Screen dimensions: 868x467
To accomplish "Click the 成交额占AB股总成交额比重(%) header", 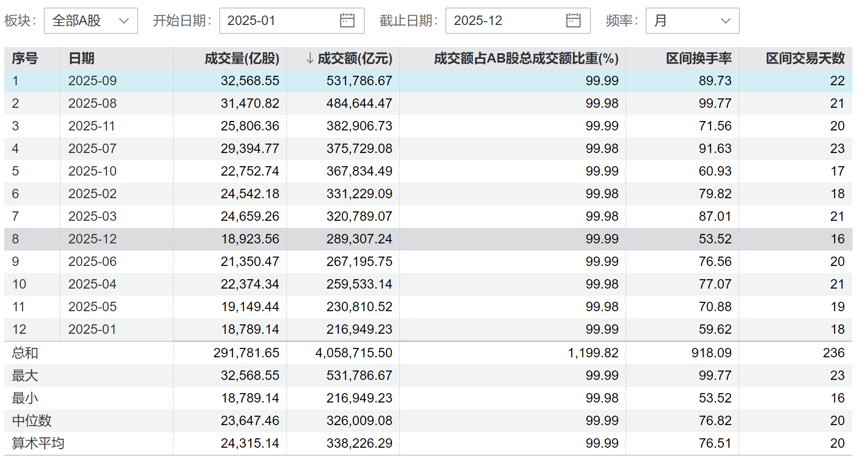I will click(526, 58).
